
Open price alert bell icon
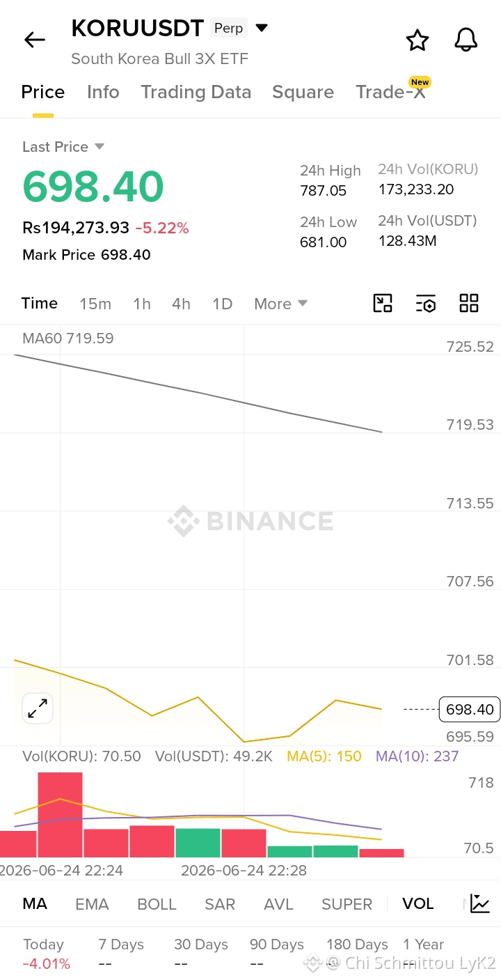coord(466,40)
